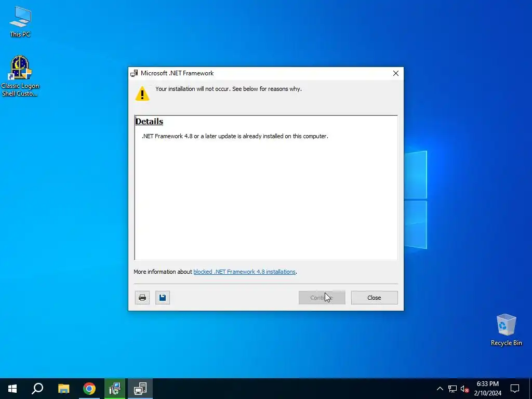Click the muted volume tray icon
The width and height of the screenshot is (532, 399).
pyautogui.click(x=465, y=389)
